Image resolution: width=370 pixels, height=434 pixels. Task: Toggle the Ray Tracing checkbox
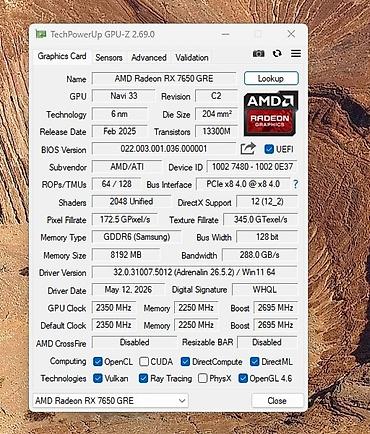point(143,378)
